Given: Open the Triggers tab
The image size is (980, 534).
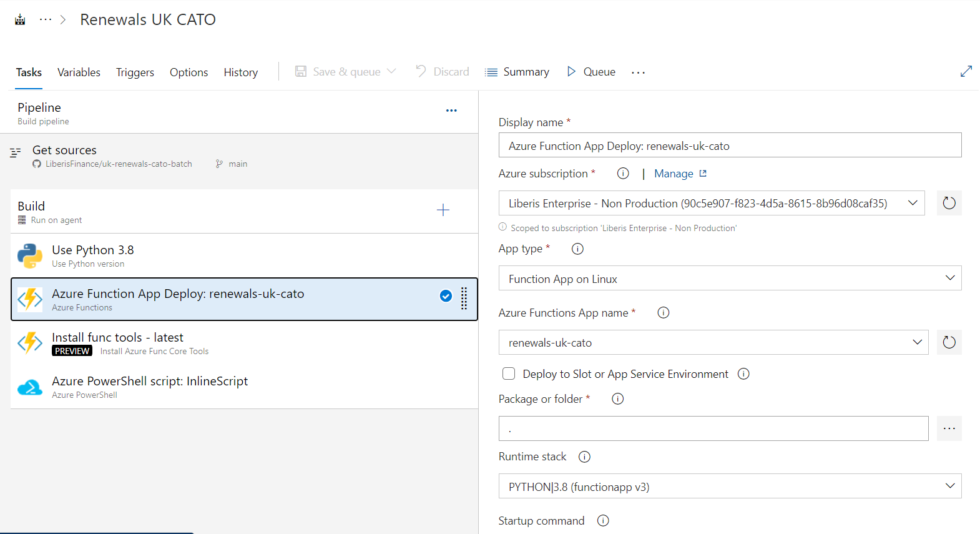Looking at the screenshot, I should coord(135,72).
